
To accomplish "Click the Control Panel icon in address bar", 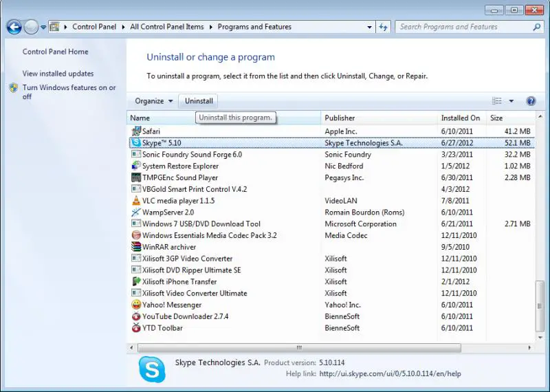I will (x=54, y=27).
